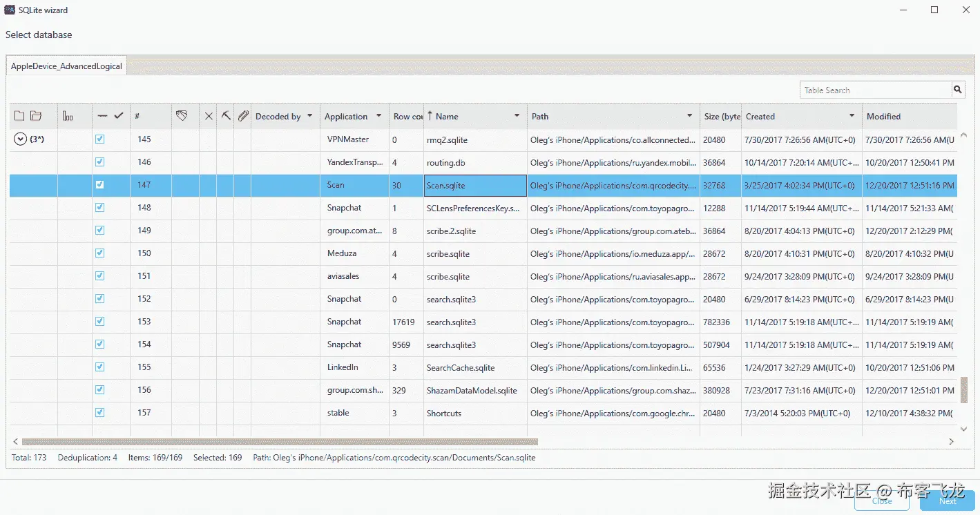Image resolution: width=980 pixels, height=515 pixels.
Task: Sort by the Row count column header
Action: tap(407, 117)
